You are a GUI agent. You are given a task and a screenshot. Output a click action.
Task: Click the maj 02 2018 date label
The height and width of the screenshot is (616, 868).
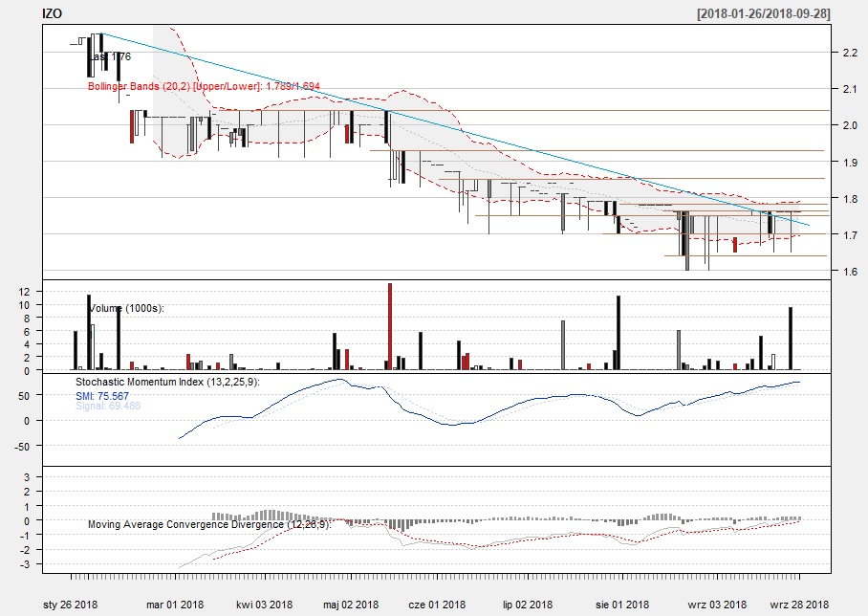click(351, 605)
